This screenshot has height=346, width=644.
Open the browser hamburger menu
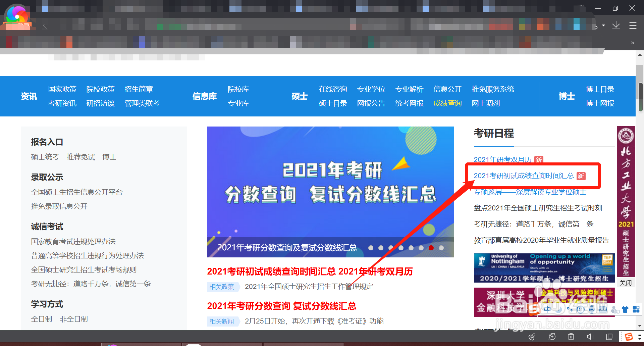[x=633, y=26]
